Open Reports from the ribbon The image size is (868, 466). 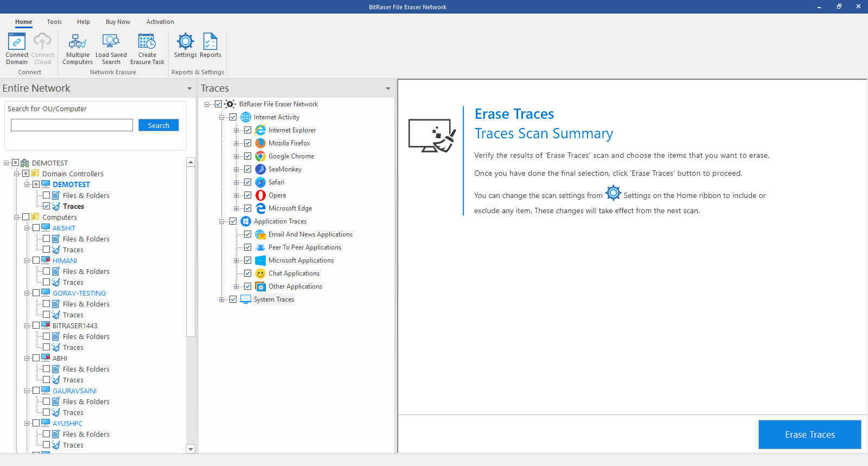click(210, 42)
